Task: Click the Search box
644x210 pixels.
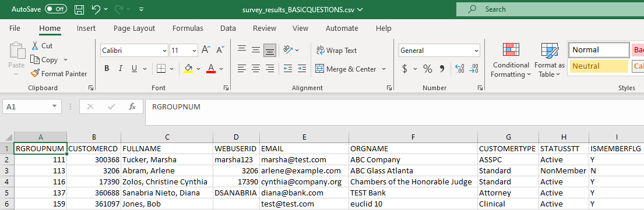Action: tap(550, 9)
